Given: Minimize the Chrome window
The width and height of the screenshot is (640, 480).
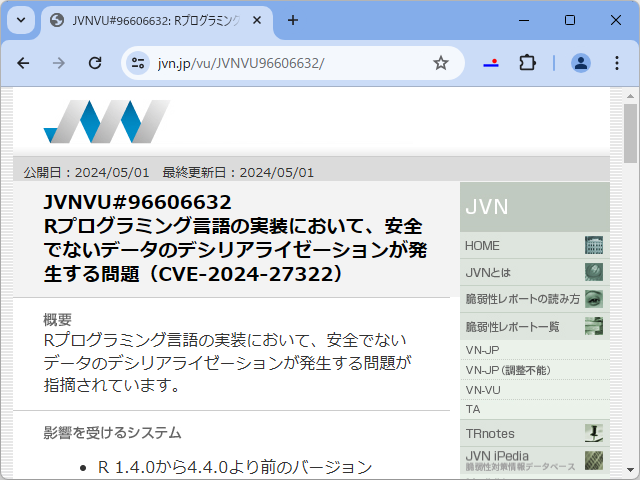Looking at the screenshot, I should coord(524,20).
